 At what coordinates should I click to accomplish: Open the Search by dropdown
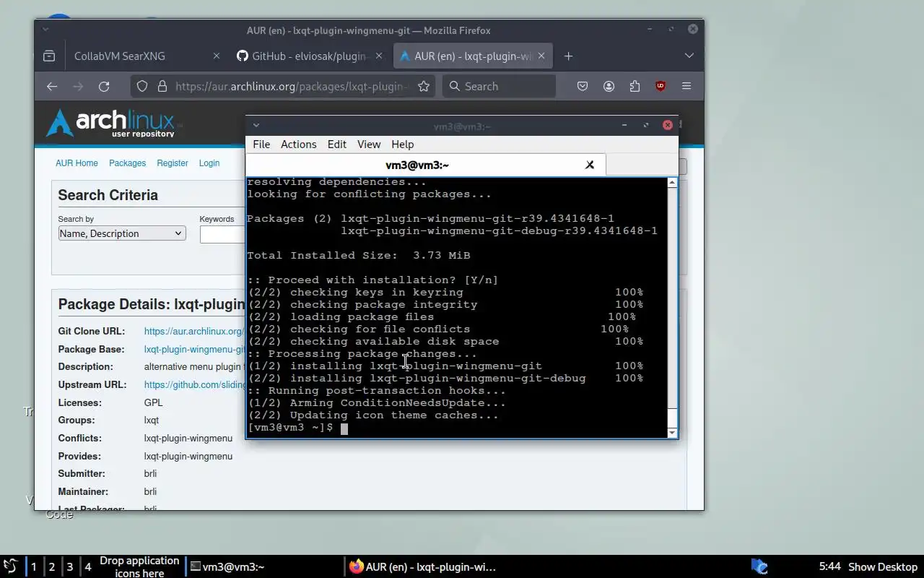pos(122,233)
